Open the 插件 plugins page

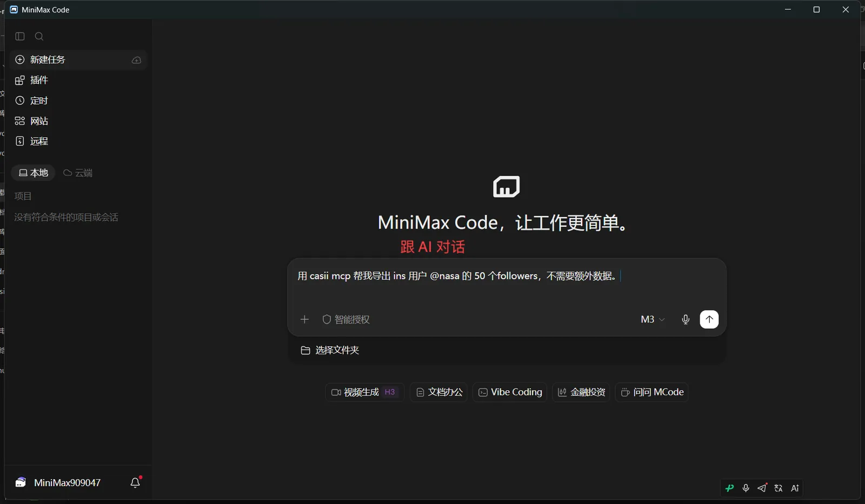coord(78,80)
